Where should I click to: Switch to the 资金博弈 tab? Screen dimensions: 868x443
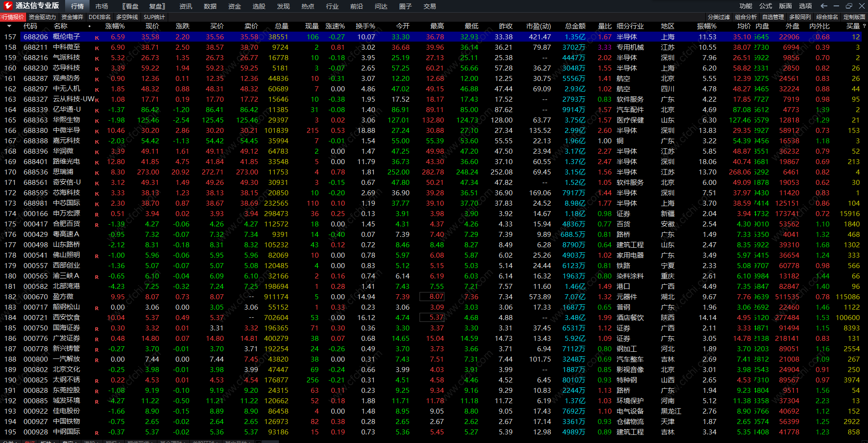point(72,17)
